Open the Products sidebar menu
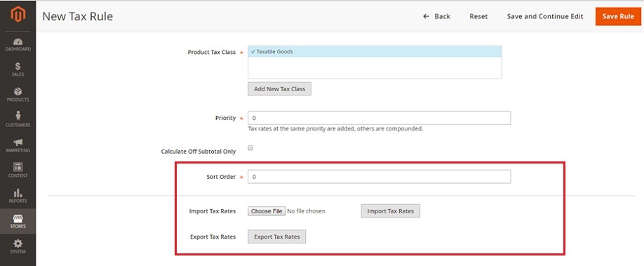Viewport: 644px width, 266px height. pos(18,95)
